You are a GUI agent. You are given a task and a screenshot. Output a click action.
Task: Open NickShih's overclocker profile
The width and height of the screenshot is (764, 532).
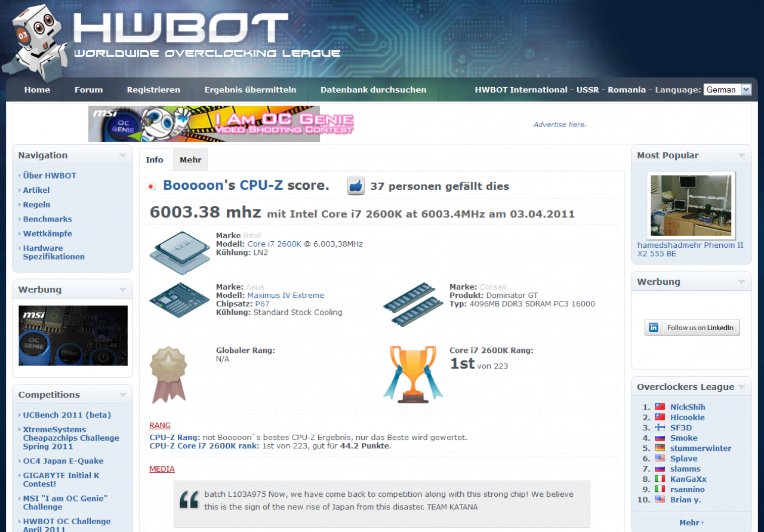pyautogui.click(x=688, y=407)
